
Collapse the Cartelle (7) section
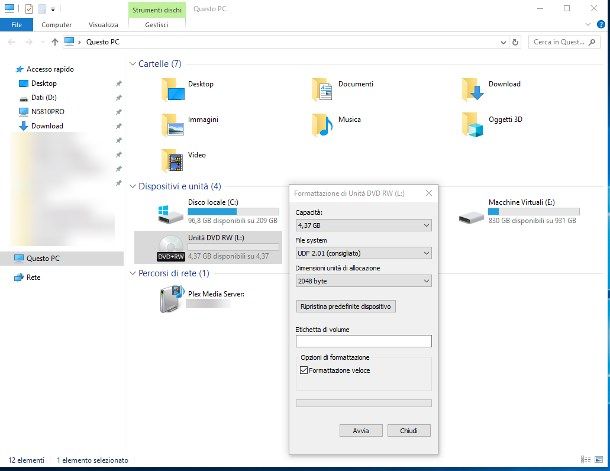click(x=133, y=63)
